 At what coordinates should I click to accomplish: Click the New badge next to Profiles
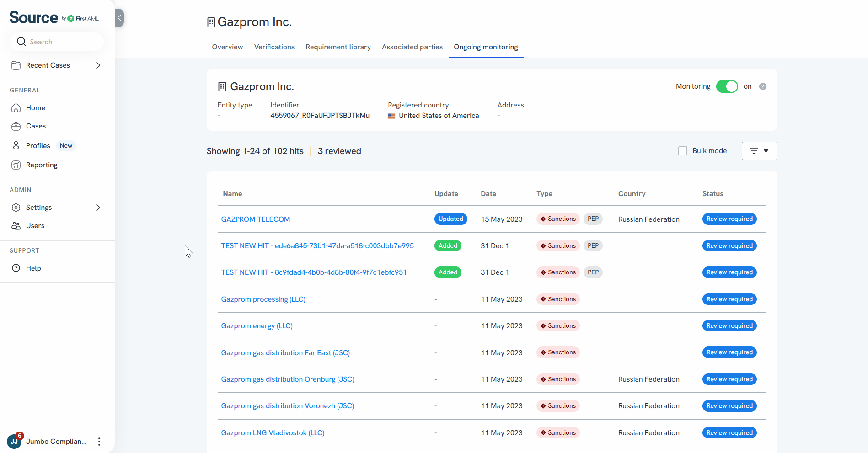pos(66,145)
